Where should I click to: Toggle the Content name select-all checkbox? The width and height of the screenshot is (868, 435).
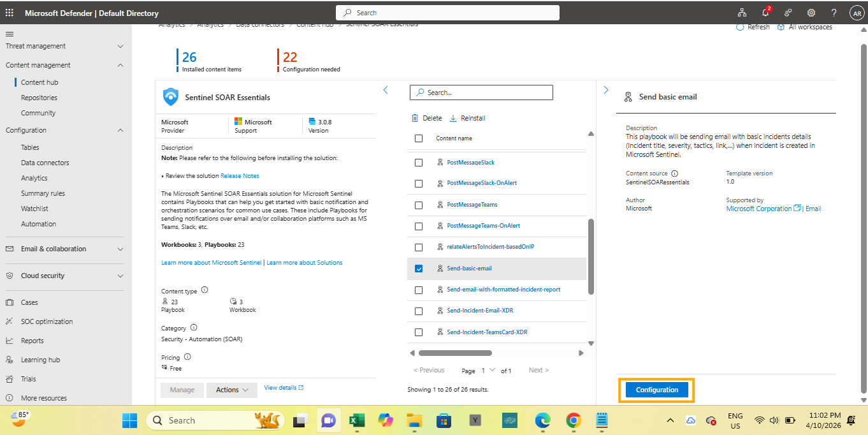tap(419, 138)
